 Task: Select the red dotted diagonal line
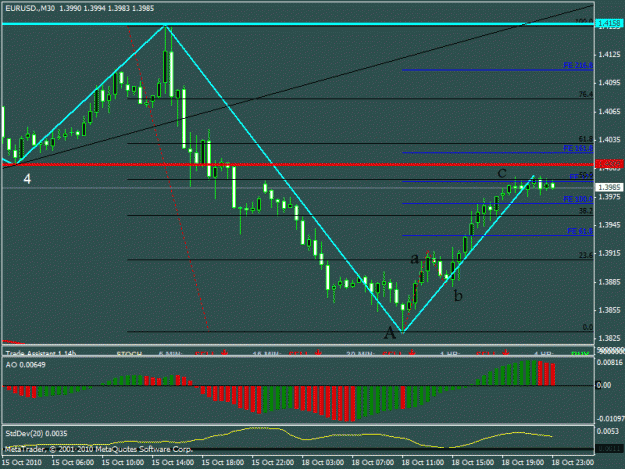point(168,179)
